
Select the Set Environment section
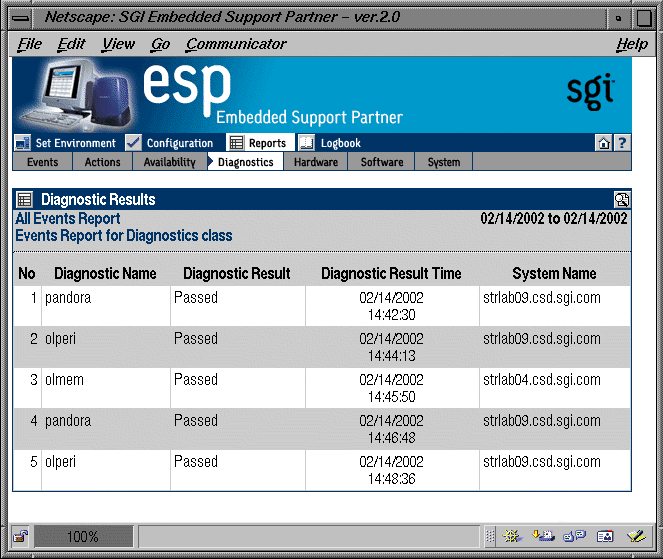point(75,143)
